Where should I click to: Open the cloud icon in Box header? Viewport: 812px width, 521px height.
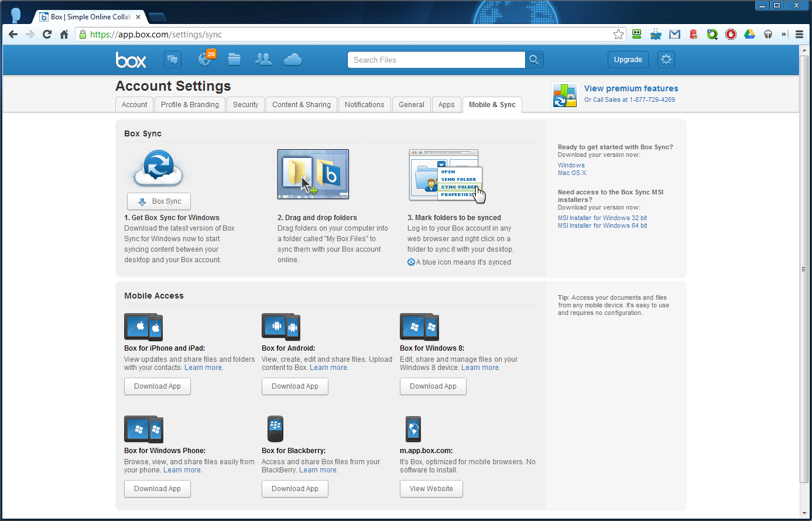[x=293, y=59]
